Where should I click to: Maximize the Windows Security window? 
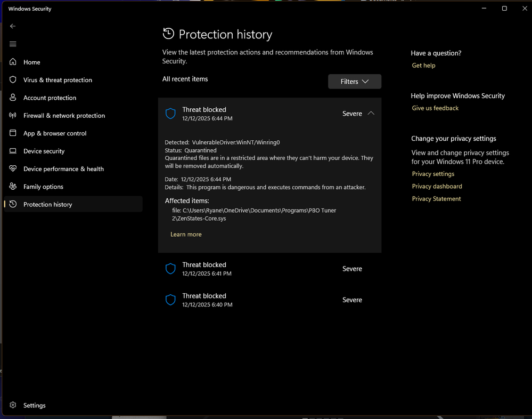click(x=504, y=8)
